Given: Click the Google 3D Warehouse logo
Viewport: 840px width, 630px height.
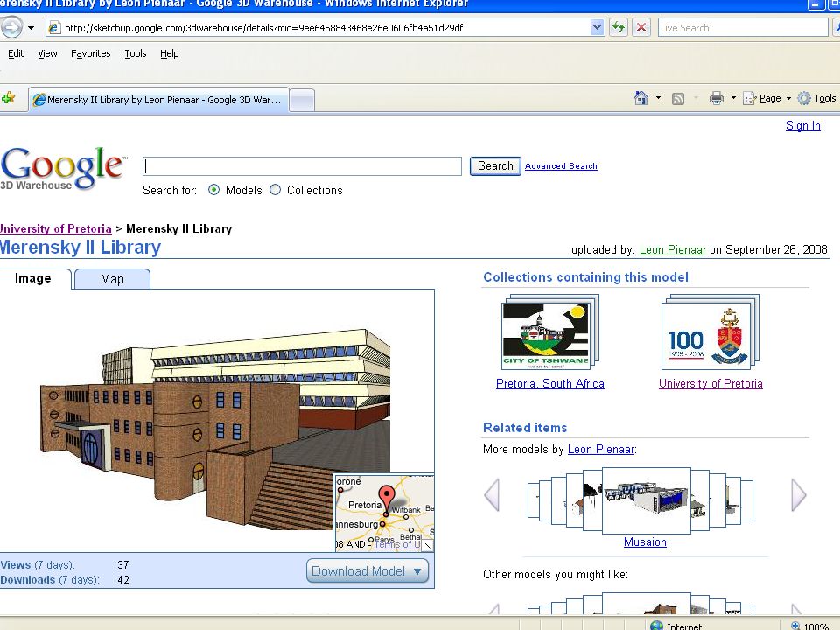Looking at the screenshot, I should point(63,168).
